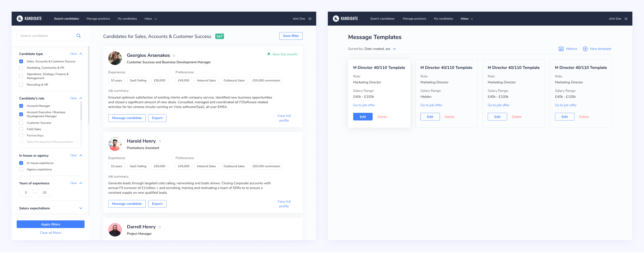This screenshot has width=644, height=253.
Task: Star Georgios Arsenakos as favorite
Action: [174, 56]
